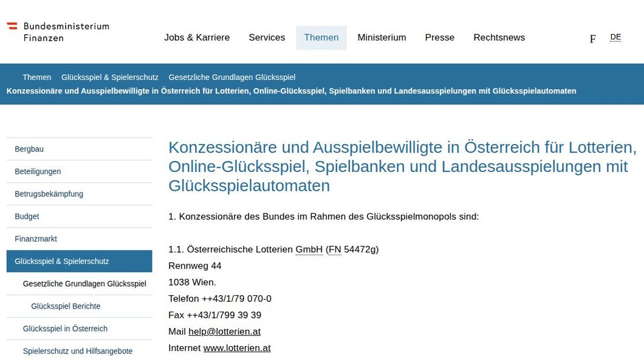Open Budget in the sidebar
This screenshot has height=362, width=644.
tap(79, 216)
